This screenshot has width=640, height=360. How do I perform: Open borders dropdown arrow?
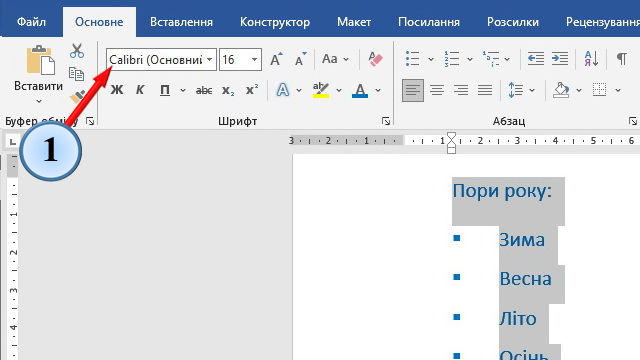point(618,90)
